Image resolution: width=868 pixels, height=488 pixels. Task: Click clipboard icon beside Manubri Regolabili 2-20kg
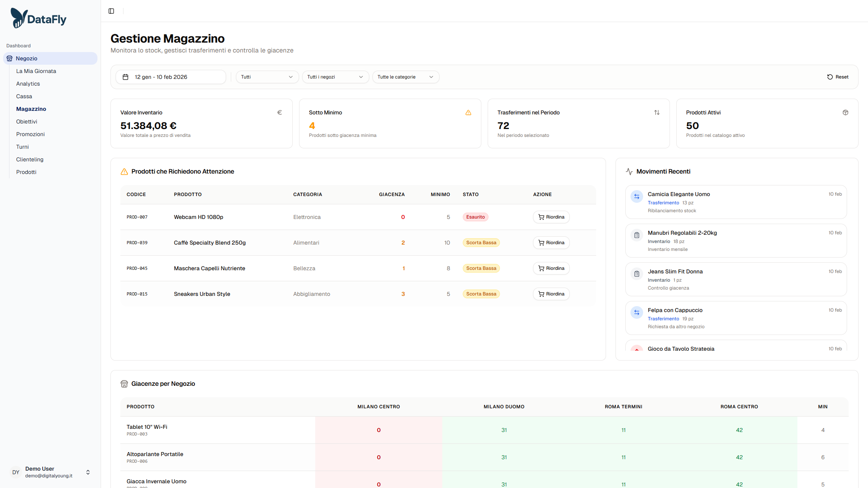click(636, 235)
